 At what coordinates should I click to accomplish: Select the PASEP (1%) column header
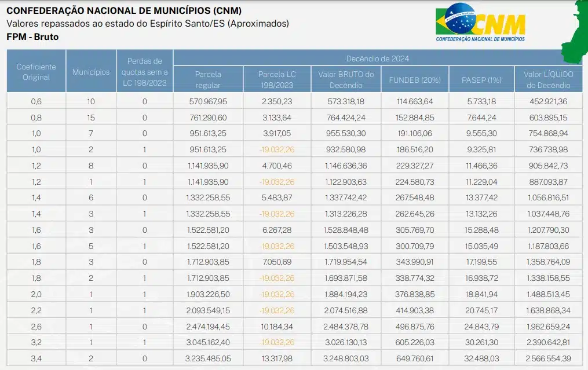coord(481,79)
